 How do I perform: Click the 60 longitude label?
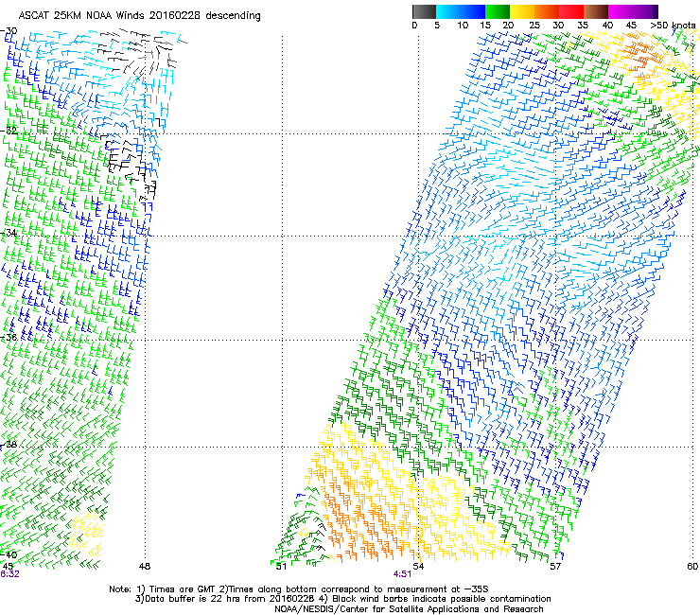pos(692,567)
